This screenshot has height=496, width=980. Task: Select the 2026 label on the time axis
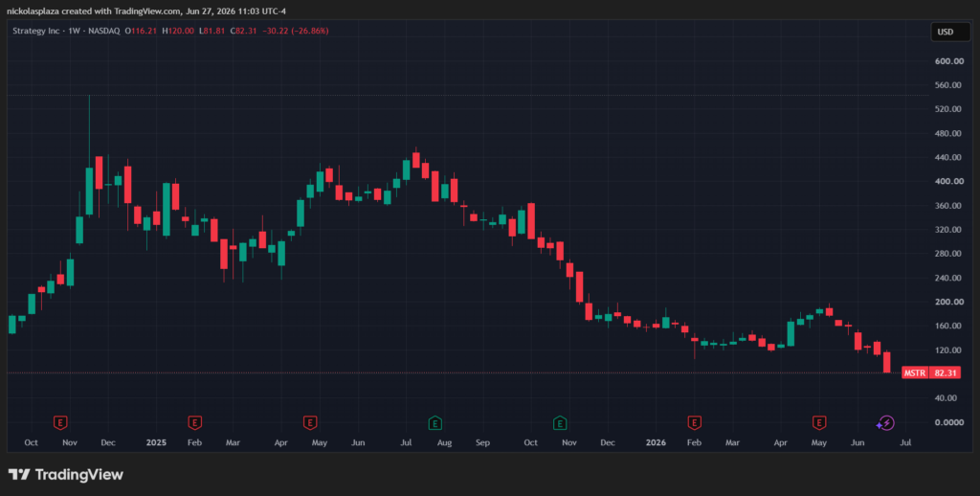pos(656,442)
